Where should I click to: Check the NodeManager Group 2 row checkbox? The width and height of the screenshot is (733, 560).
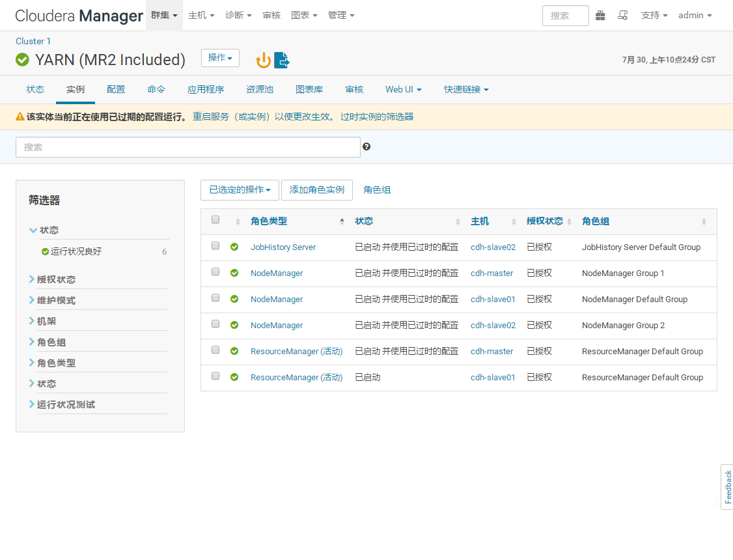(215, 324)
